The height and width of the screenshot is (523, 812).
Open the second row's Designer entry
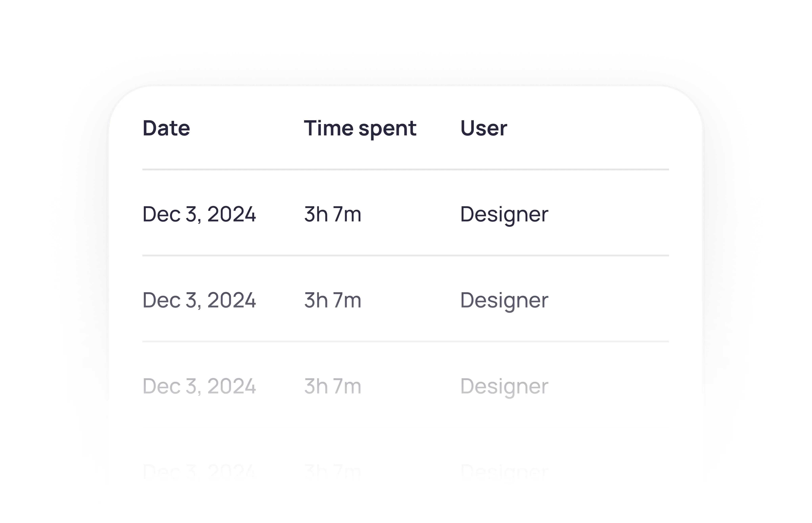pos(504,300)
